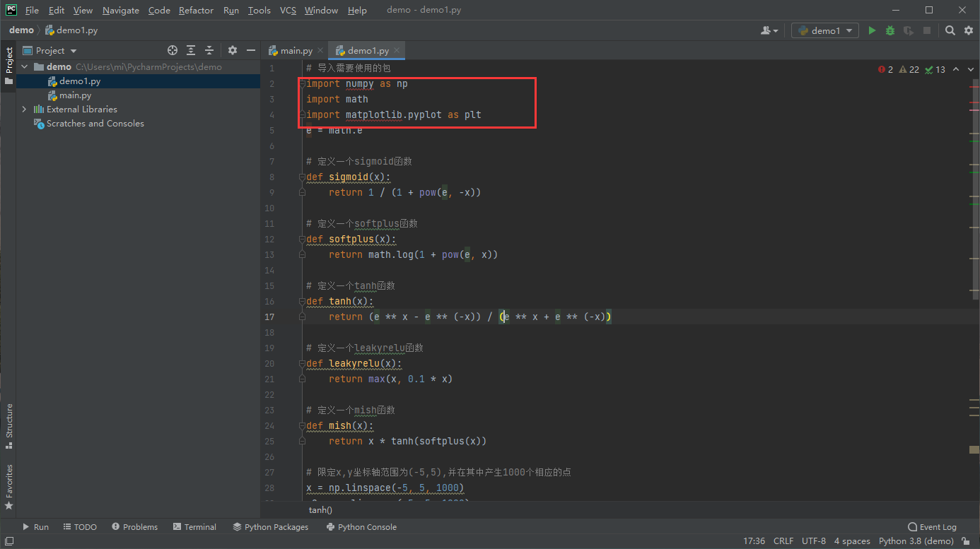Viewport: 980px width, 549px height.
Task: Open Search Everywhere magnifier icon
Action: click(x=950, y=30)
